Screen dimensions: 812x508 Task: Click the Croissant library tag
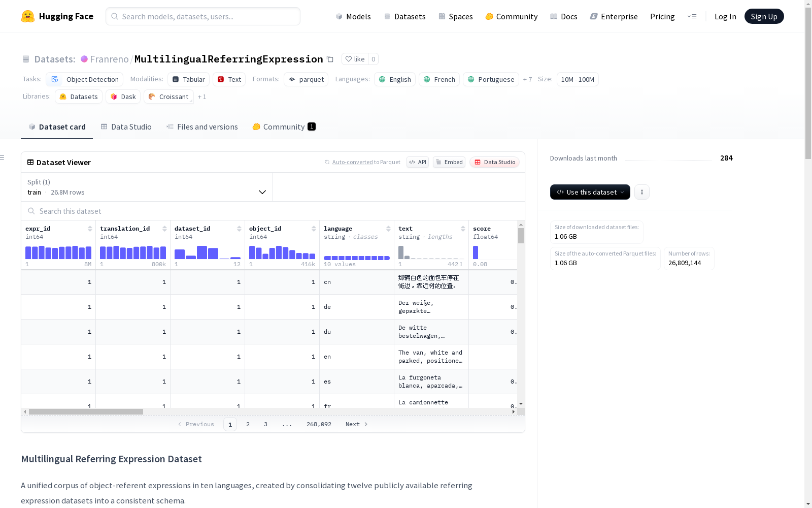point(168,97)
